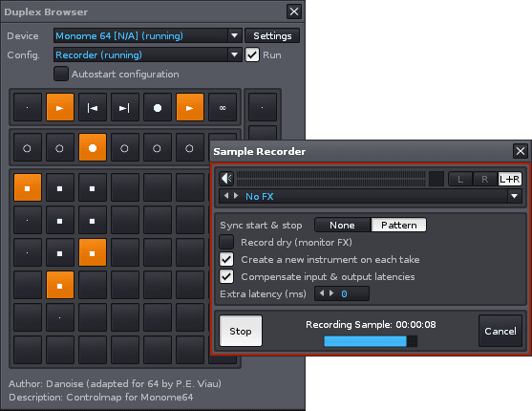Uncheck the Run checkbox
This screenshot has height=411, width=532.
click(252, 54)
